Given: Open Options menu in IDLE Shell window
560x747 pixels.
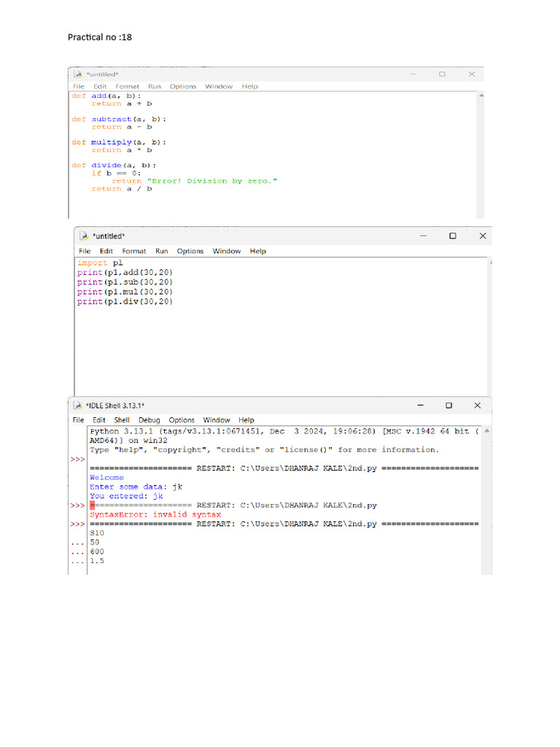Looking at the screenshot, I should pyautogui.click(x=182, y=420).
